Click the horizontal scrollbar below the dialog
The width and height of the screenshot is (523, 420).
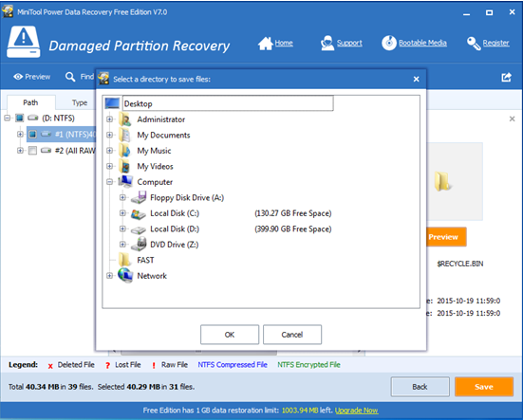tap(198, 352)
